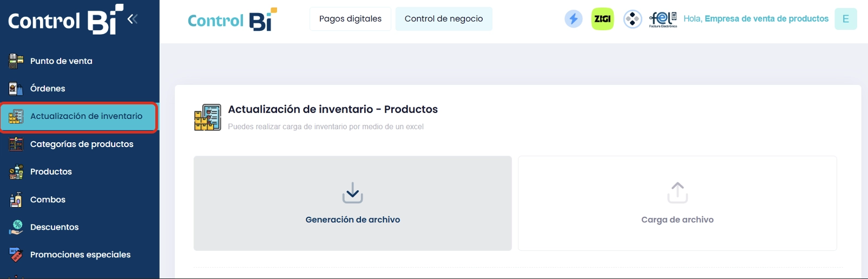Click the Actualización de inventario sidebar icon
Image resolution: width=868 pixels, height=279 pixels.
[16, 116]
